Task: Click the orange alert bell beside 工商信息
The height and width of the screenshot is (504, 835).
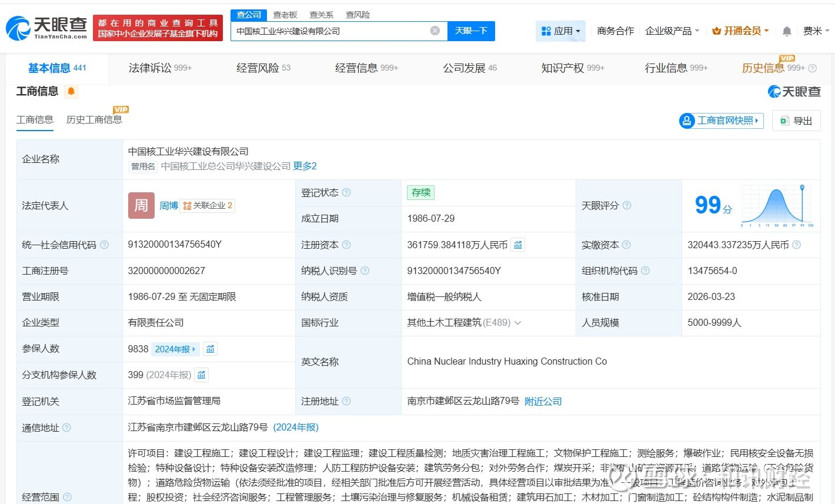Action: (71, 91)
